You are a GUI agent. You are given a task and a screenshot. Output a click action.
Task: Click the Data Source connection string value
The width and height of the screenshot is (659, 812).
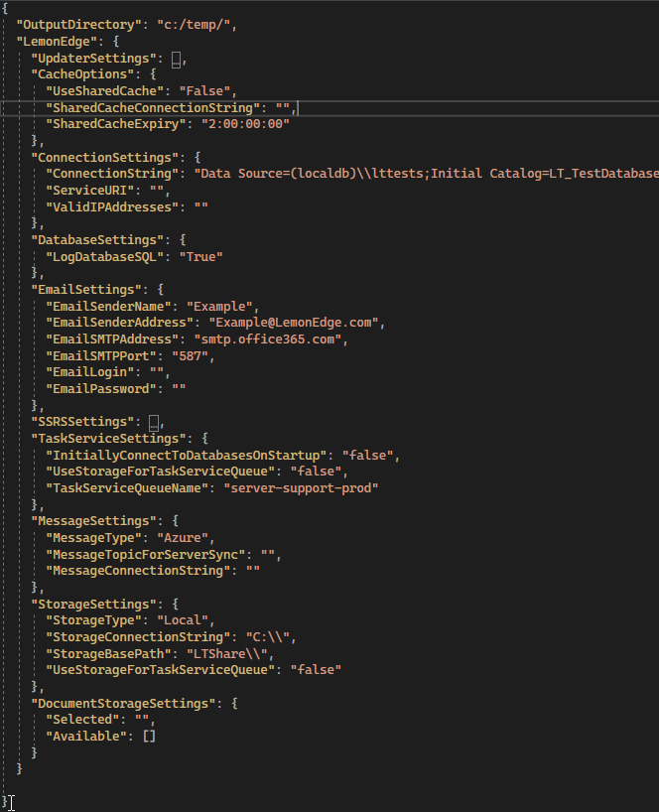[426, 174]
